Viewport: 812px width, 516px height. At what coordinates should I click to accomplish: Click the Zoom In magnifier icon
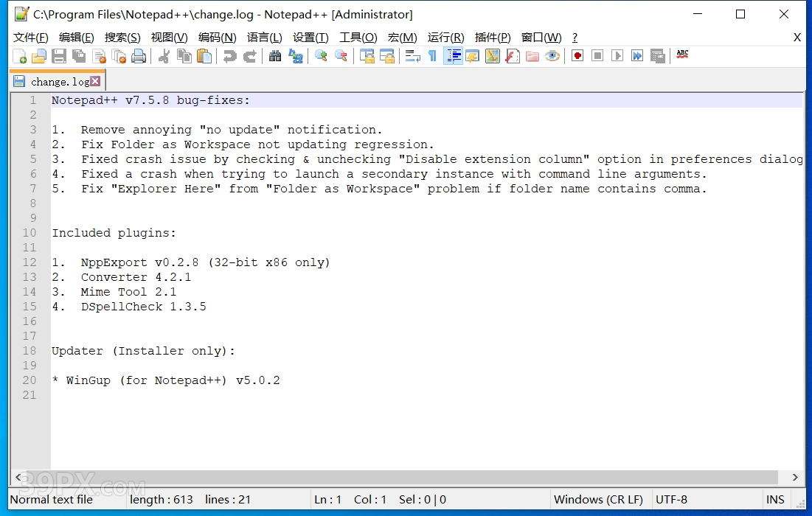click(321, 56)
